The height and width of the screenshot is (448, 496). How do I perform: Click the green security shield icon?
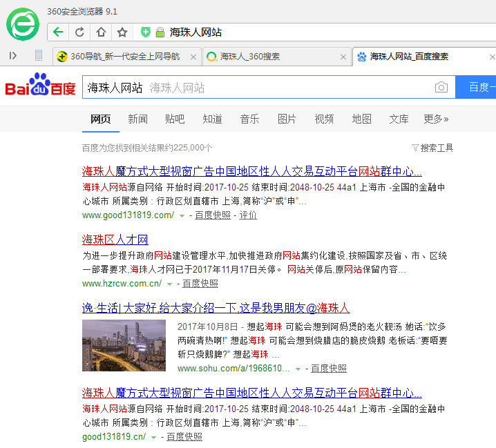click(146, 32)
